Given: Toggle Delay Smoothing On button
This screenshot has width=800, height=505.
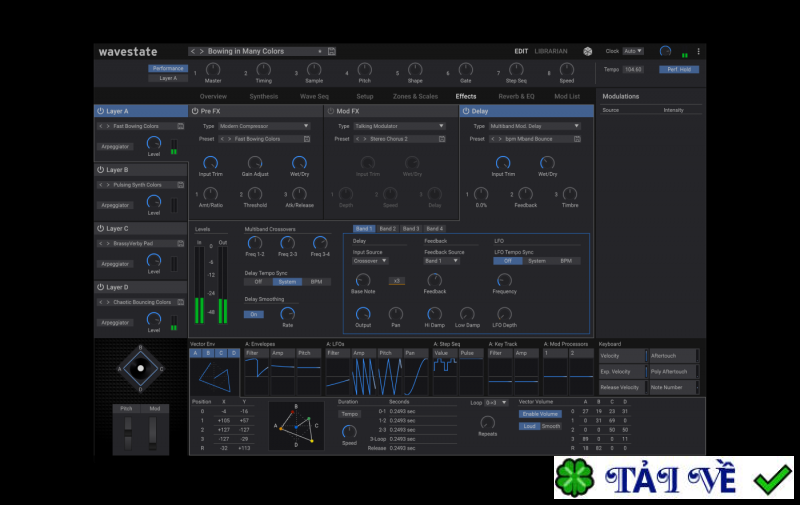Looking at the screenshot, I should [x=254, y=314].
